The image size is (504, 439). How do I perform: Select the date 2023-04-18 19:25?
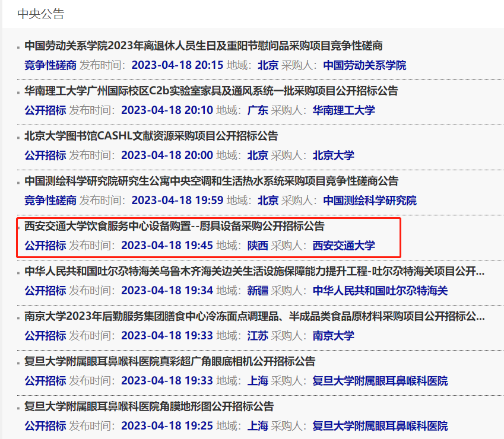pyautogui.click(x=167, y=426)
